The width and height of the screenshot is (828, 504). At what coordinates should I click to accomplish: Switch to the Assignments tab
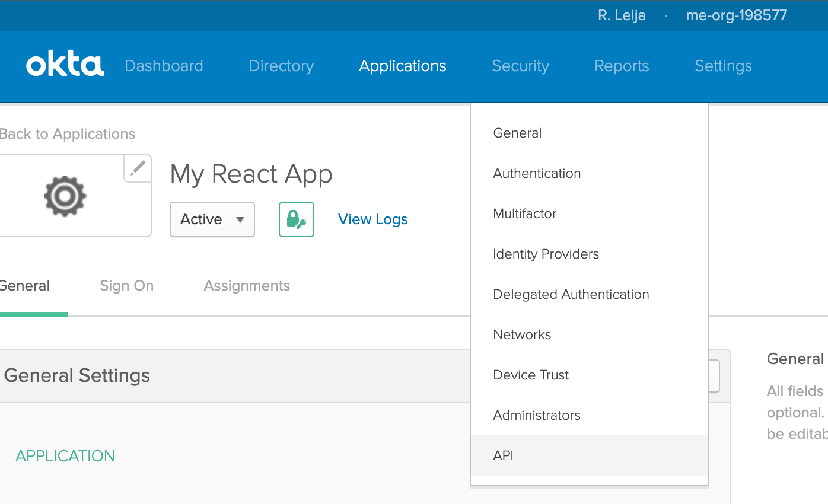pos(247,286)
